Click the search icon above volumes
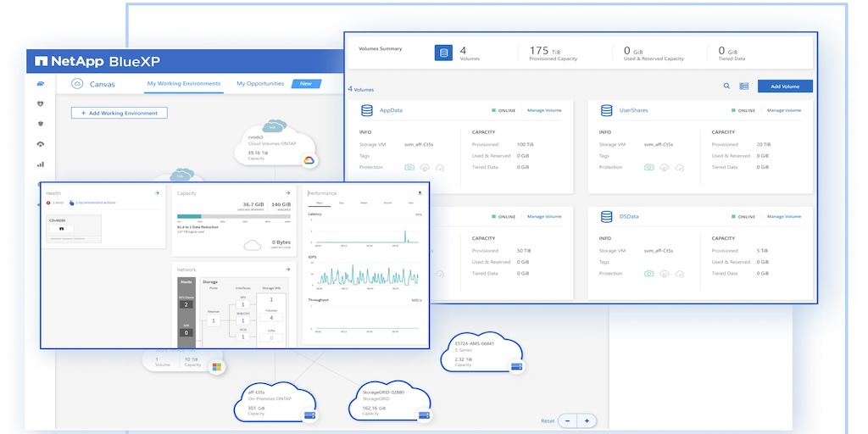The image size is (868, 434). tap(726, 86)
